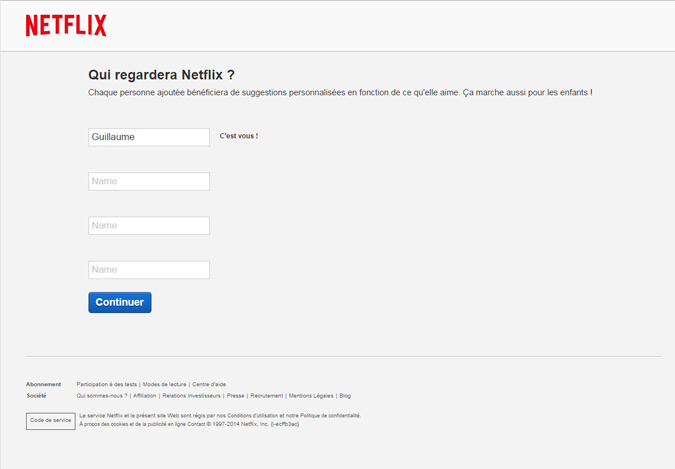Click the third profile name field
The width and height of the screenshot is (675, 469).
tap(149, 226)
